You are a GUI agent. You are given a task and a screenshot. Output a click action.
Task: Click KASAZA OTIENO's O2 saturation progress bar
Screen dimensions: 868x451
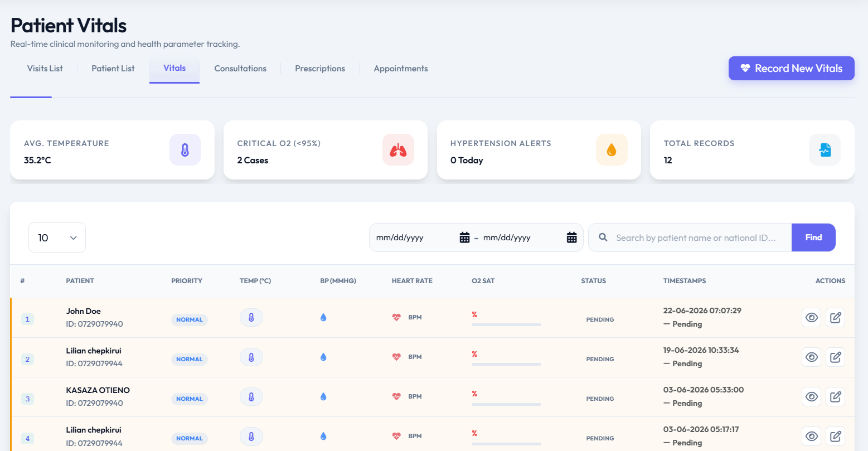coord(506,404)
